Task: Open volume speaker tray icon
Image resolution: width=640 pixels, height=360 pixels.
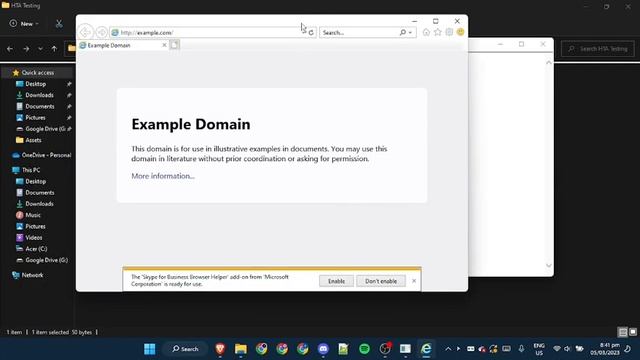Action: [567, 349]
